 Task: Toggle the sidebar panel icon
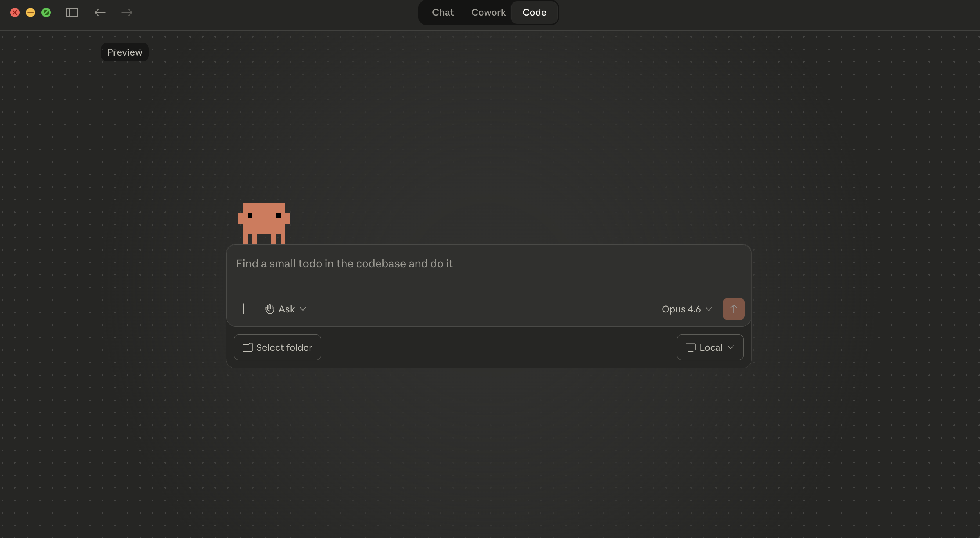[x=72, y=13]
